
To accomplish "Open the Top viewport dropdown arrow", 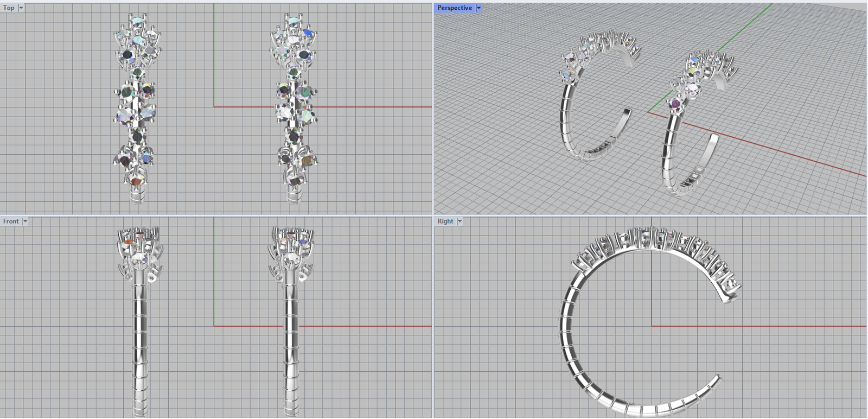I will click(21, 8).
